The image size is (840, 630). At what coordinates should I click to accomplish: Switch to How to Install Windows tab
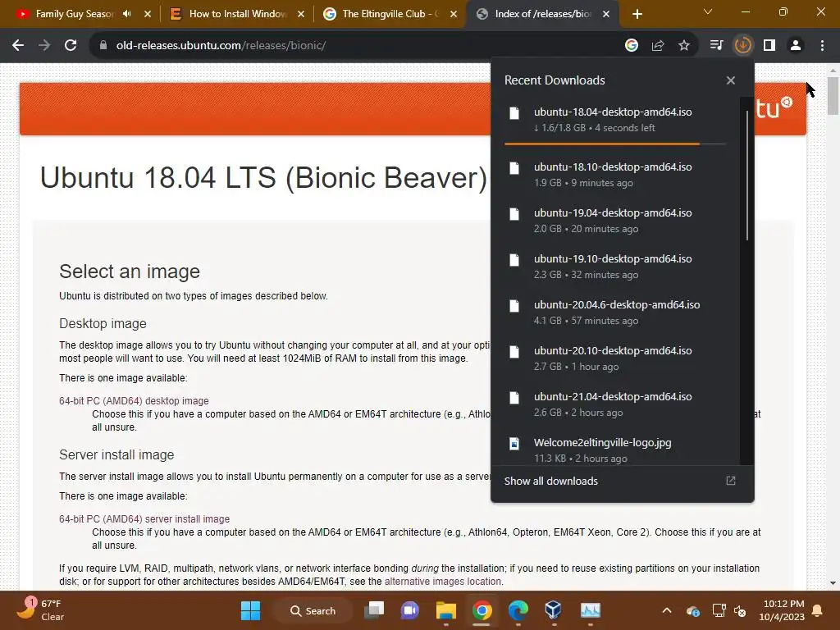[235, 14]
